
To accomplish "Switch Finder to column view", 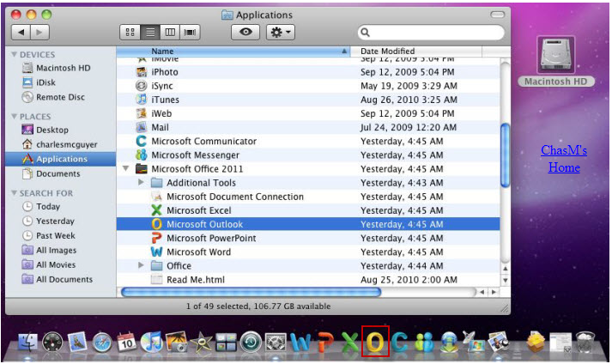I will (x=170, y=32).
